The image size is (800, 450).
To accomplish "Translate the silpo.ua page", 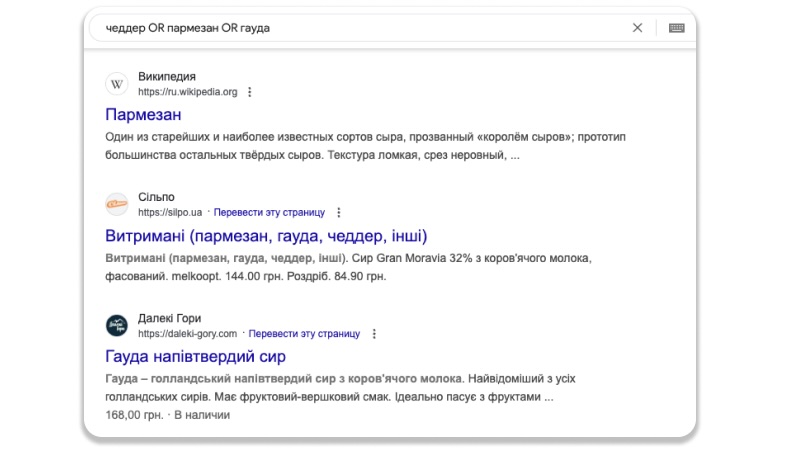I will 269,212.
